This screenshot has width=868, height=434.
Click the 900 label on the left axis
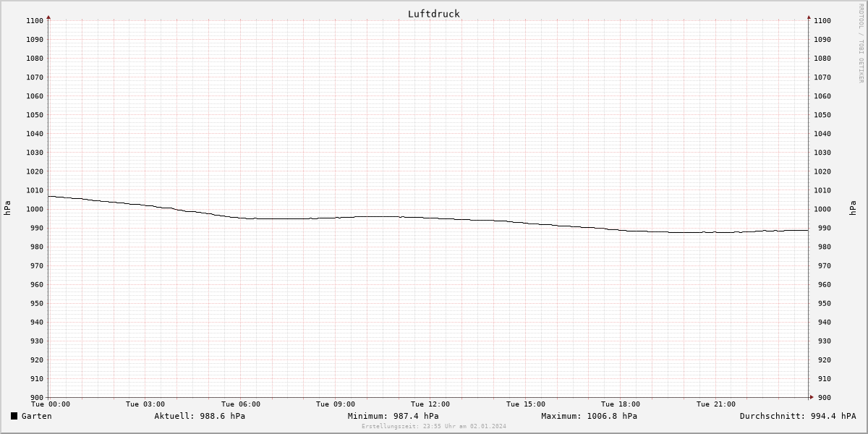[x=37, y=398]
